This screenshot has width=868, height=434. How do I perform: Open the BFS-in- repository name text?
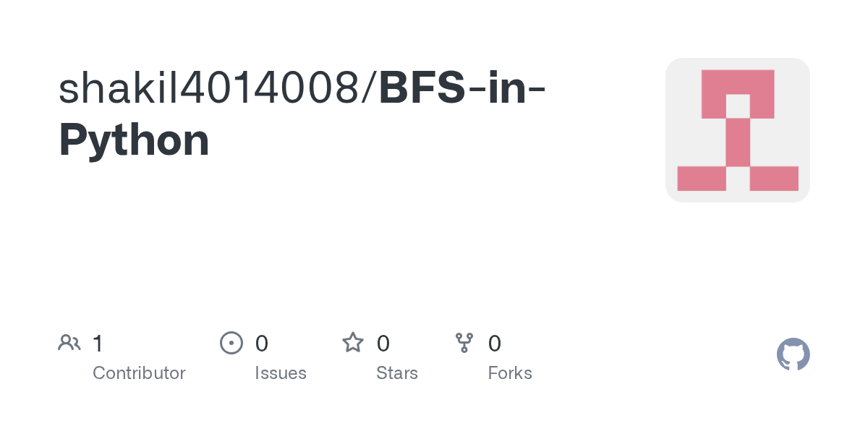[463, 88]
